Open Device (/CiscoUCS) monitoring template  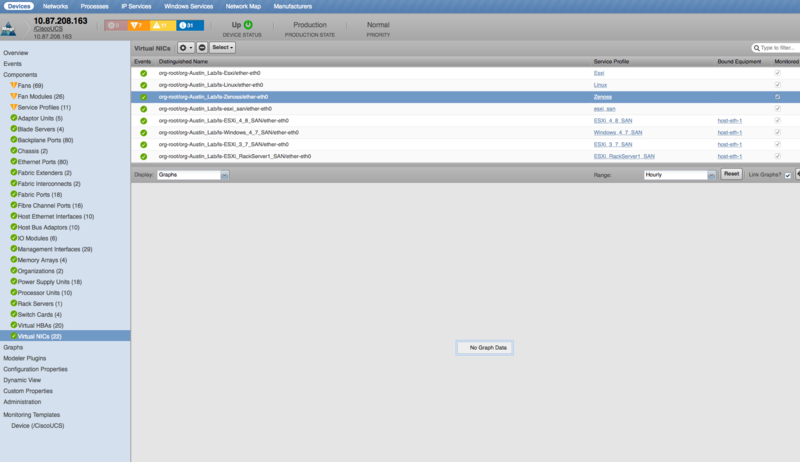point(38,425)
